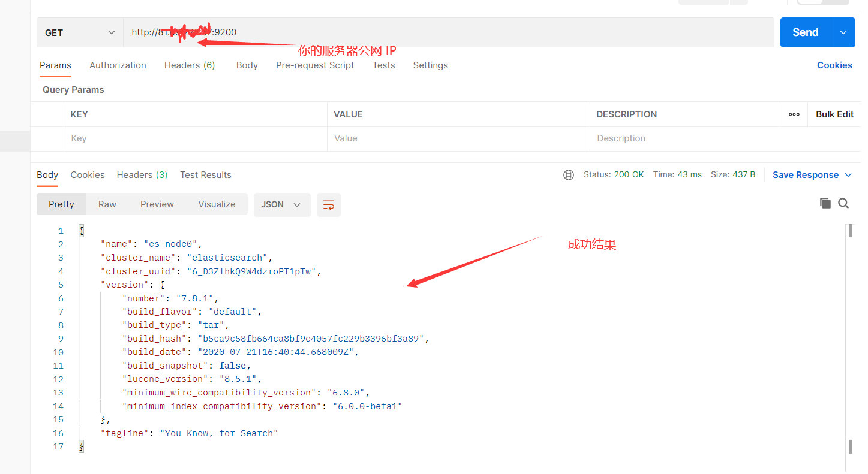
Task: Click Save Response
Action: click(x=806, y=175)
